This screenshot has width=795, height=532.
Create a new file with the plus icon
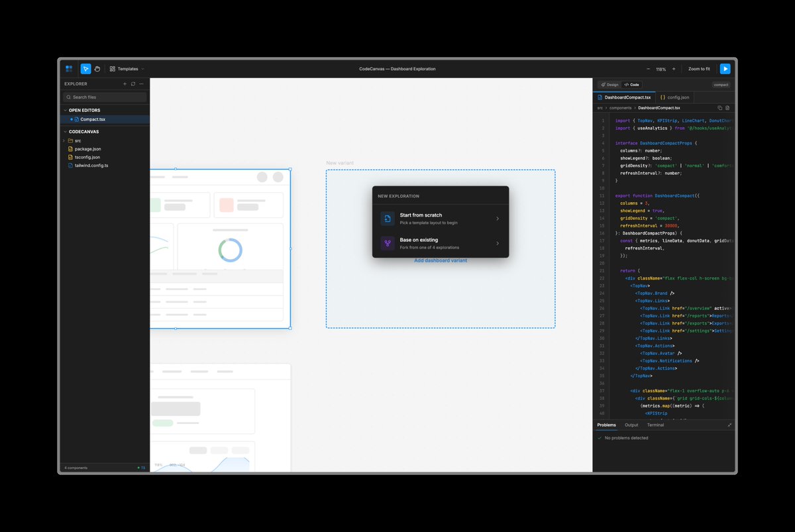click(x=125, y=83)
